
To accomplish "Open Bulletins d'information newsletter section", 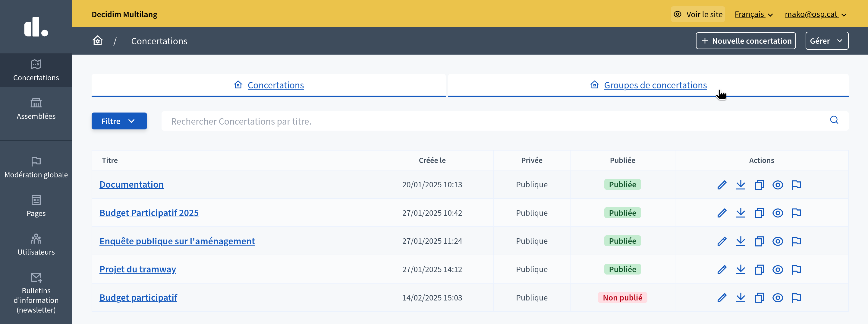I will pyautogui.click(x=36, y=293).
